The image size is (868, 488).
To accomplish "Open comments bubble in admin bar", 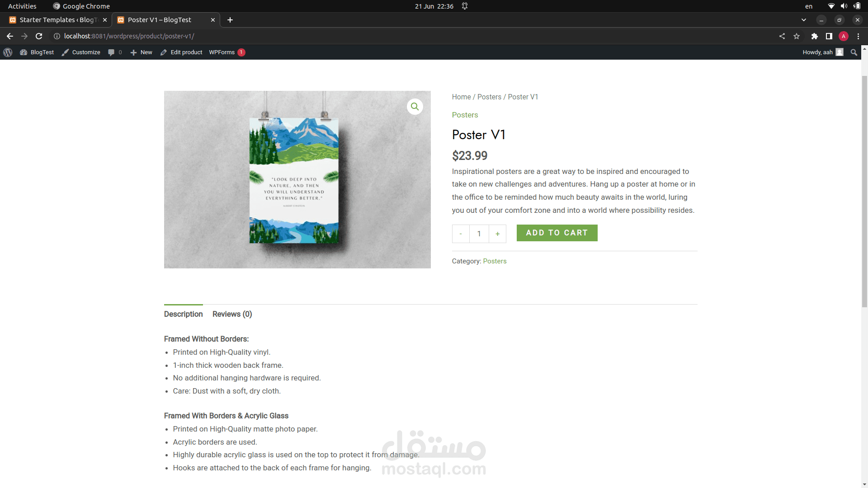I will pyautogui.click(x=115, y=52).
